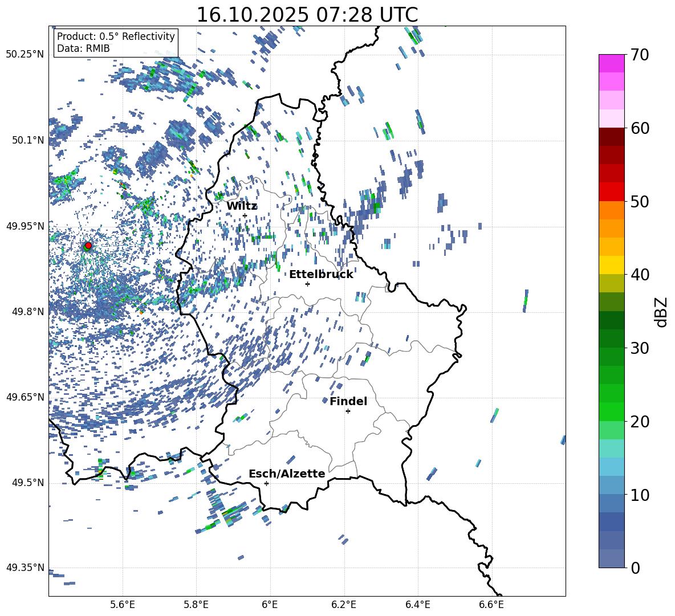Click the bottom blue-grey colorbar segment
Image resolution: width=675 pixels, height=616 pixels.
coord(612,558)
